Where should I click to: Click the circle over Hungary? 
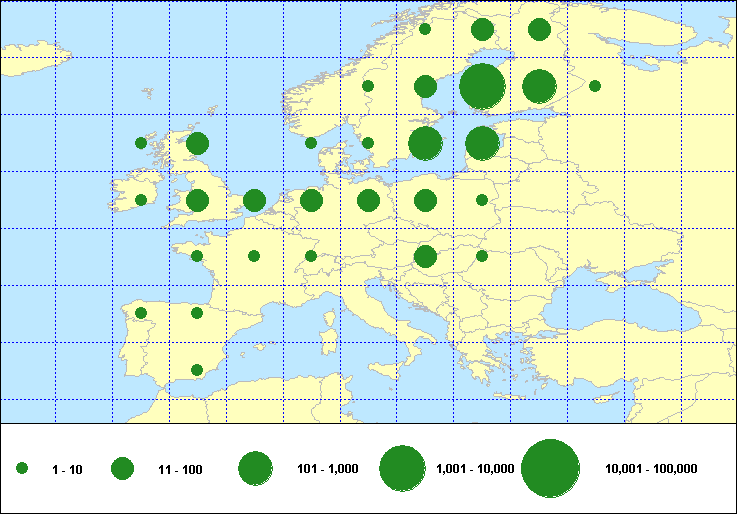[425, 257]
